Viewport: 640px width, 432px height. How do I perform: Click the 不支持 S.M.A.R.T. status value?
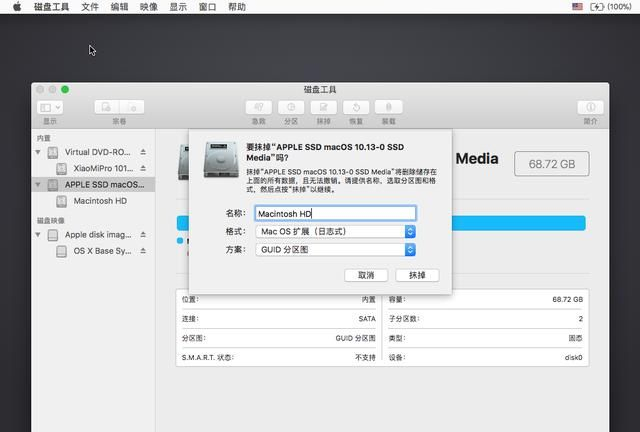(x=365, y=358)
